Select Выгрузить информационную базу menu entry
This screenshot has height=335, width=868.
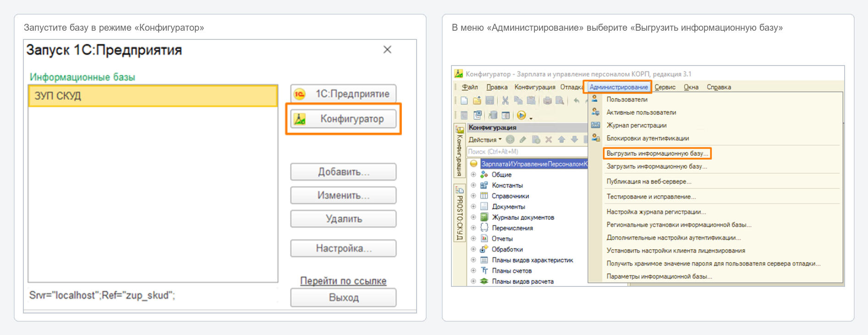(658, 154)
